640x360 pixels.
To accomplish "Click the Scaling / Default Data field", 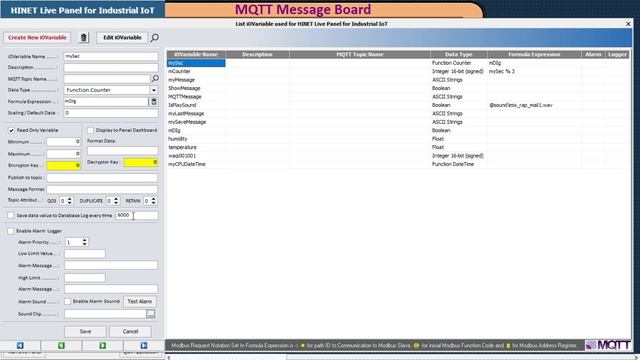I will coord(111,113).
